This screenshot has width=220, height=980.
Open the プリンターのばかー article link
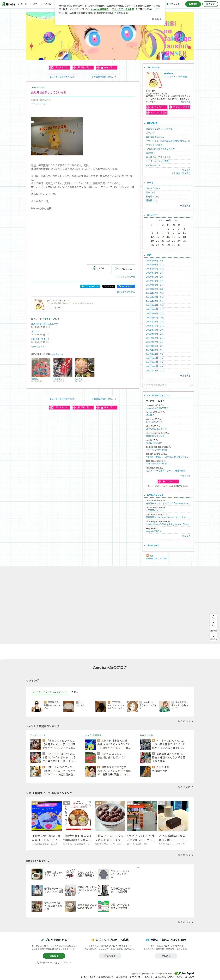pos(155,145)
